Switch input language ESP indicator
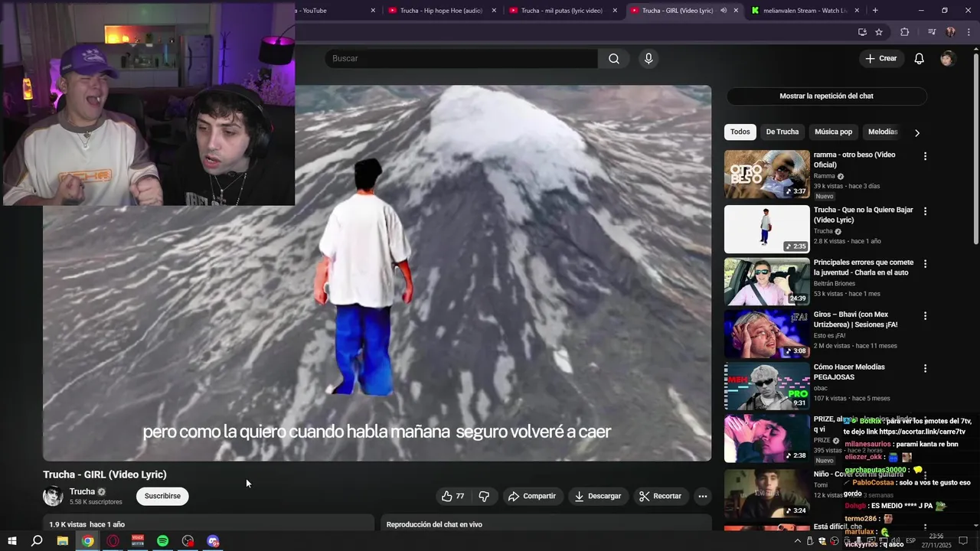Viewport: 980px width, 551px height. tap(910, 541)
